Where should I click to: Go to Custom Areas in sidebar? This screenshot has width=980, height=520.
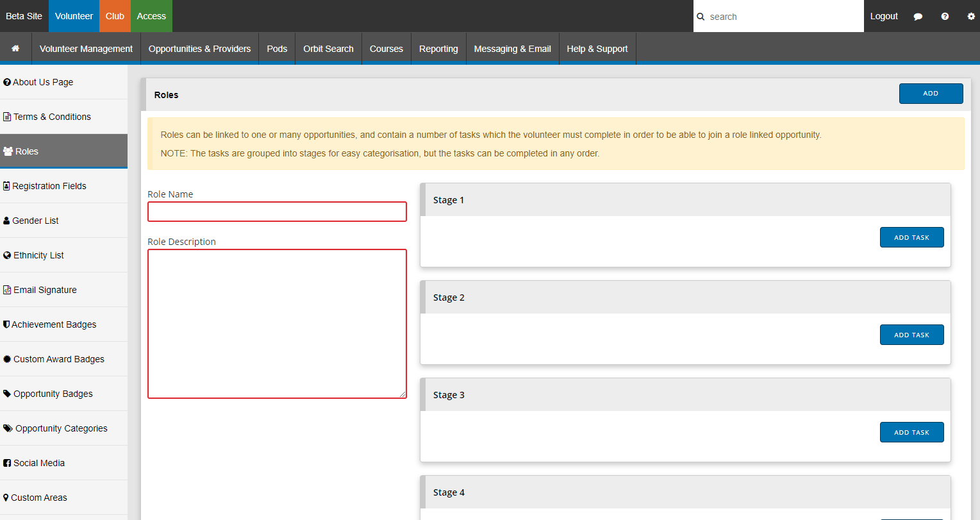coord(39,498)
